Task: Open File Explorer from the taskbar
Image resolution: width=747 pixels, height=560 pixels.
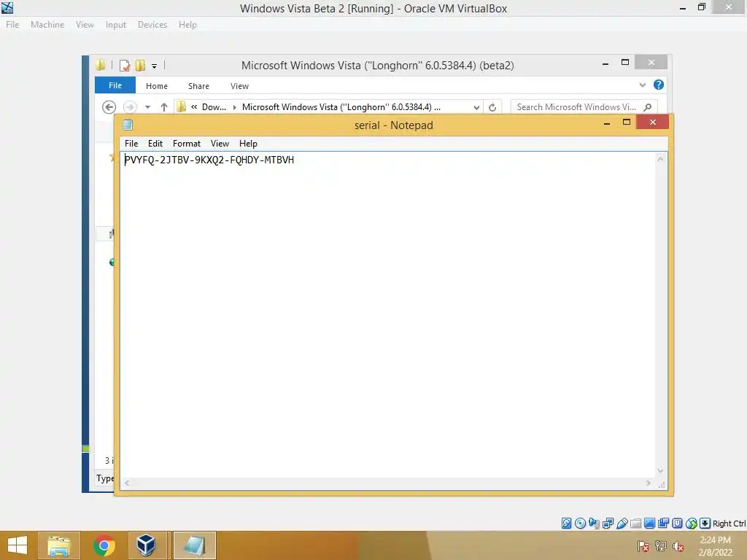Action: coord(59,545)
